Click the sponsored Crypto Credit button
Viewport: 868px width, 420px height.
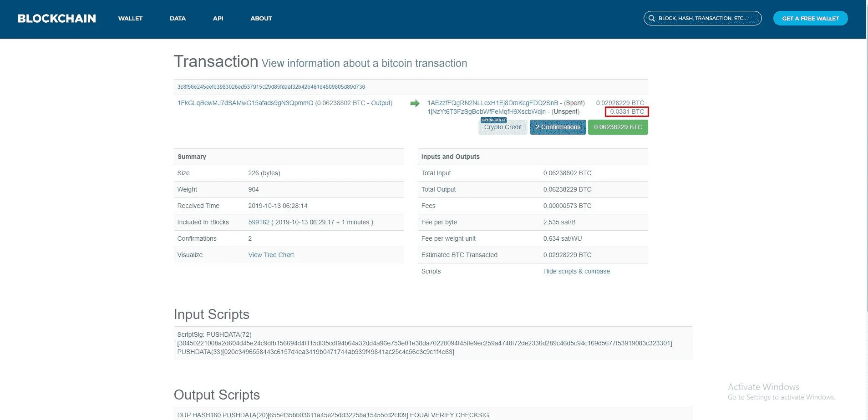(503, 127)
